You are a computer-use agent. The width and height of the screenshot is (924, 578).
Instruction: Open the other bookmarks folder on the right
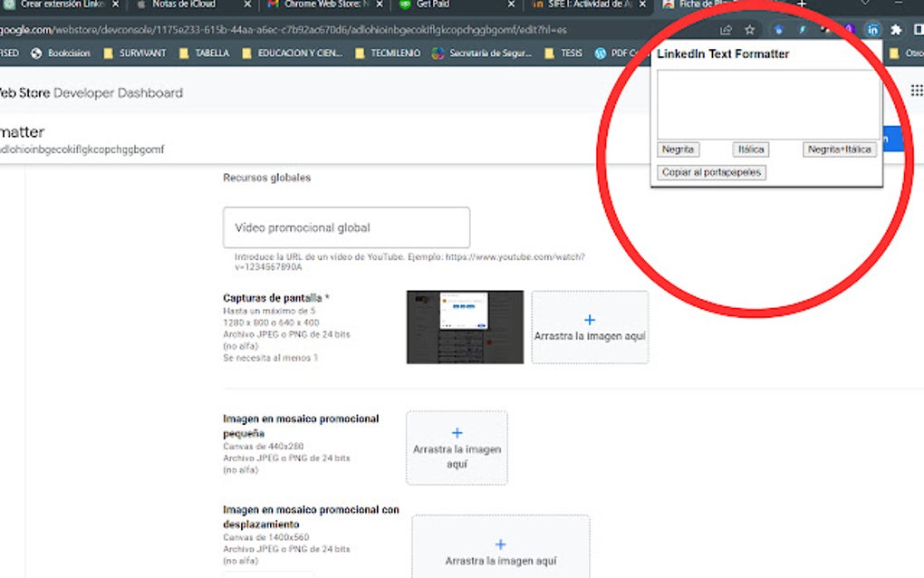pyautogui.click(x=906, y=53)
